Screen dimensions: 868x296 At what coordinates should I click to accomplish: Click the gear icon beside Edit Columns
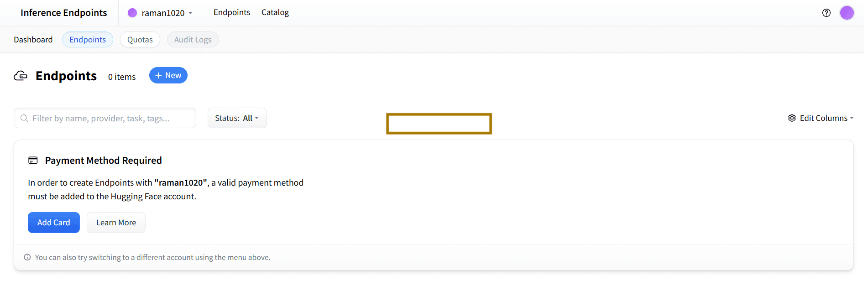click(x=792, y=118)
